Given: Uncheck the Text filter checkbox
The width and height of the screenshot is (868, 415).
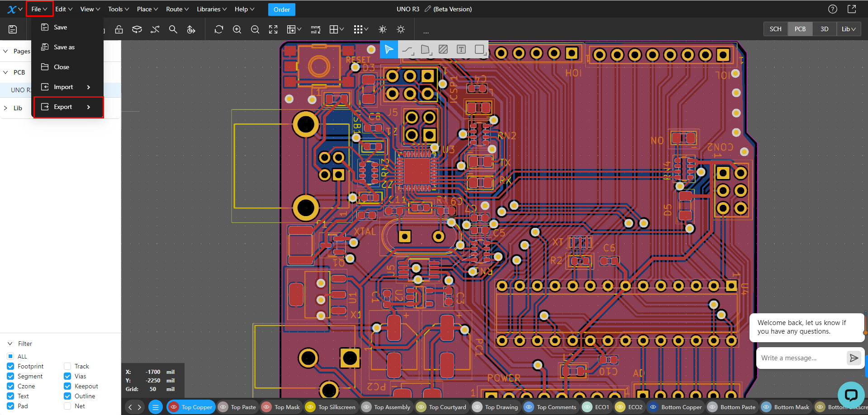Looking at the screenshot, I should tap(10, 396).
